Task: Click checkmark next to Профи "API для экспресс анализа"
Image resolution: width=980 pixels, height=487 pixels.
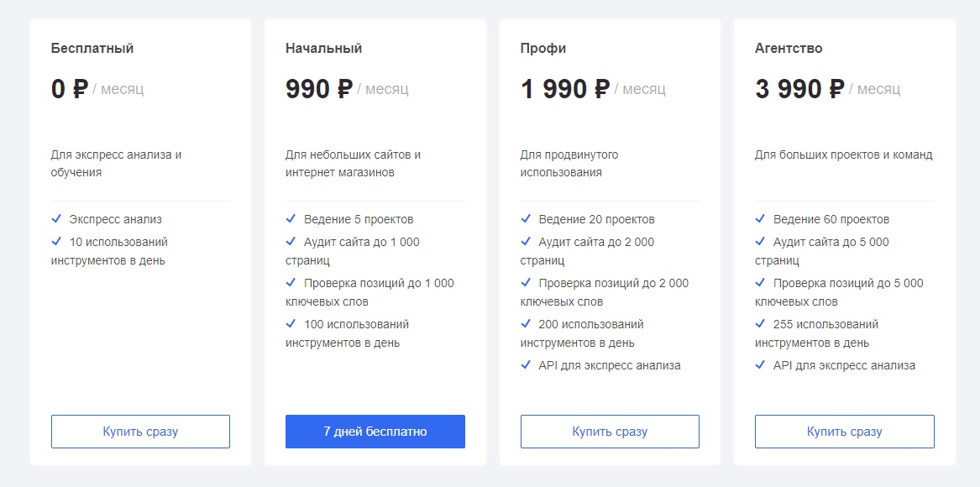Action: coord(526,364)
